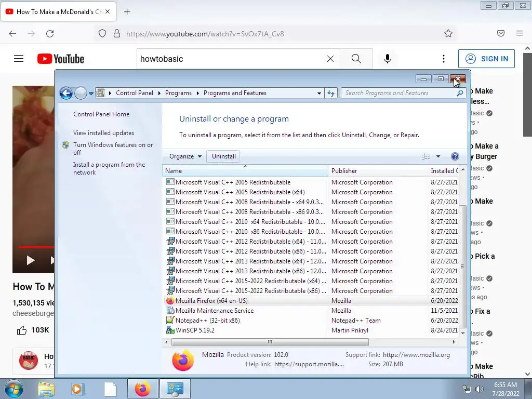Select Microsoft Visual C++ 2005 Redistributable (x64) row
The height and width of the screenshot is (399, 532).
coord(312,192)
